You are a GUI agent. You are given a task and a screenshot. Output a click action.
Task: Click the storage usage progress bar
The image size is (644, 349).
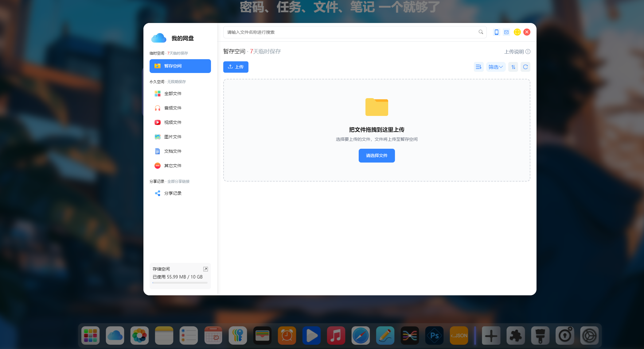(x=180, y=283)
